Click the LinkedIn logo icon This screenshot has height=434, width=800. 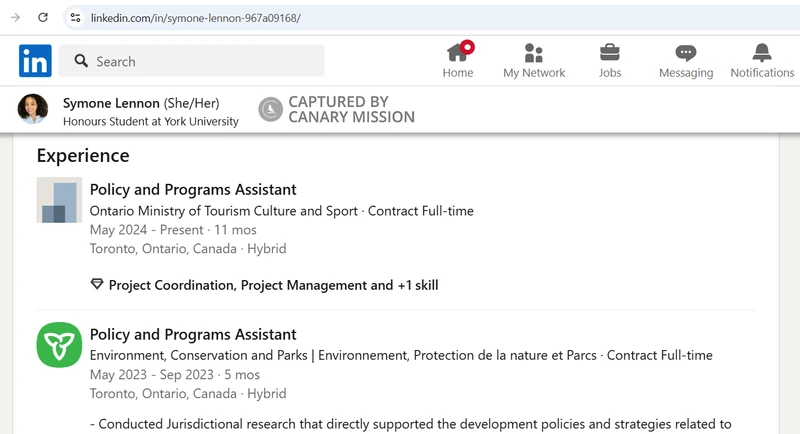(35, 61)
